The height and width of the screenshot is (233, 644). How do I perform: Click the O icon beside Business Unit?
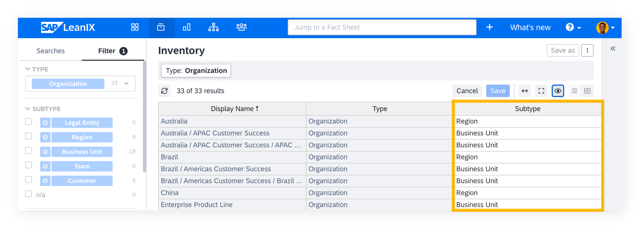45,152
